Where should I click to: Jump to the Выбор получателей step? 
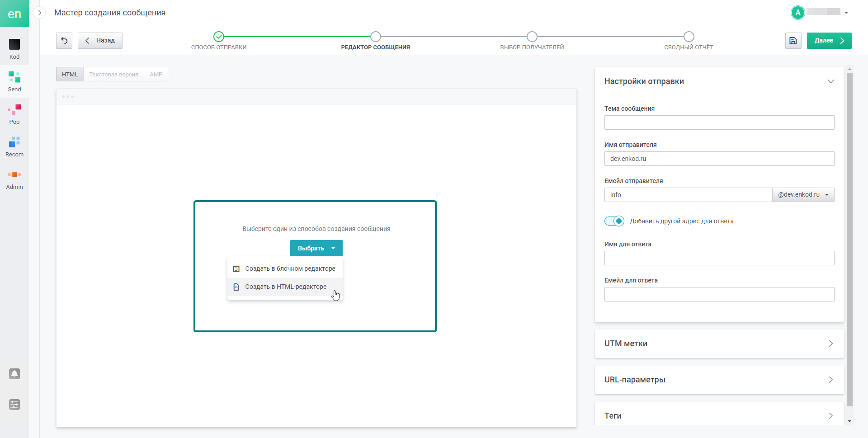click(532, 41)
